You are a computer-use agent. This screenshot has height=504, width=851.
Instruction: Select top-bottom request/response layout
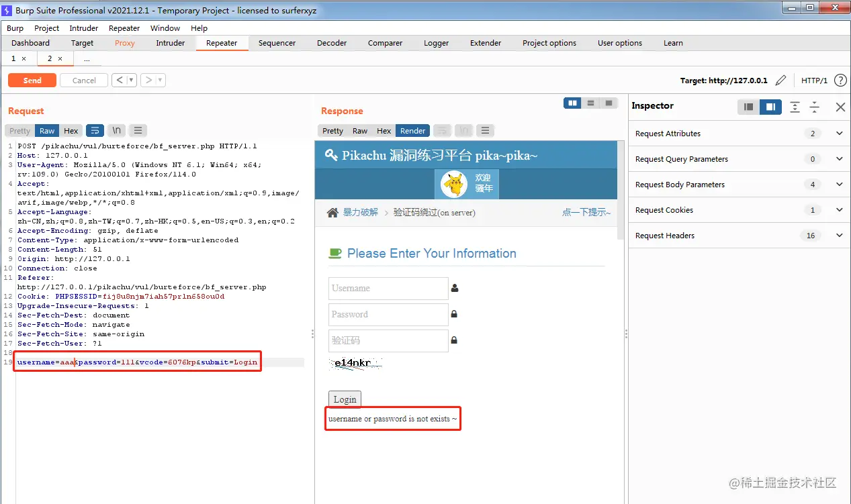point(590,103)
